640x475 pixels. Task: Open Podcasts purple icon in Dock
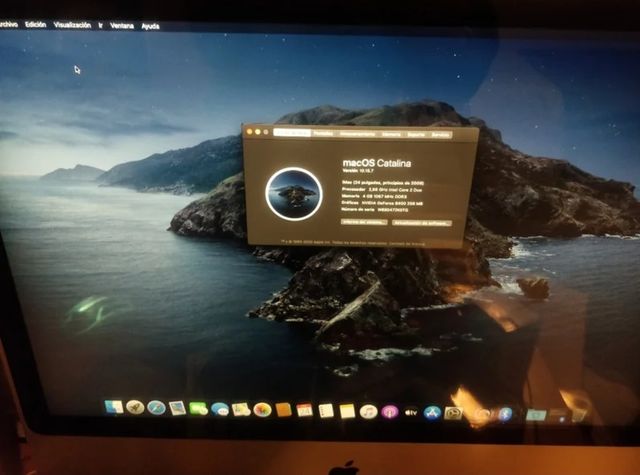[x=390, y=412]
